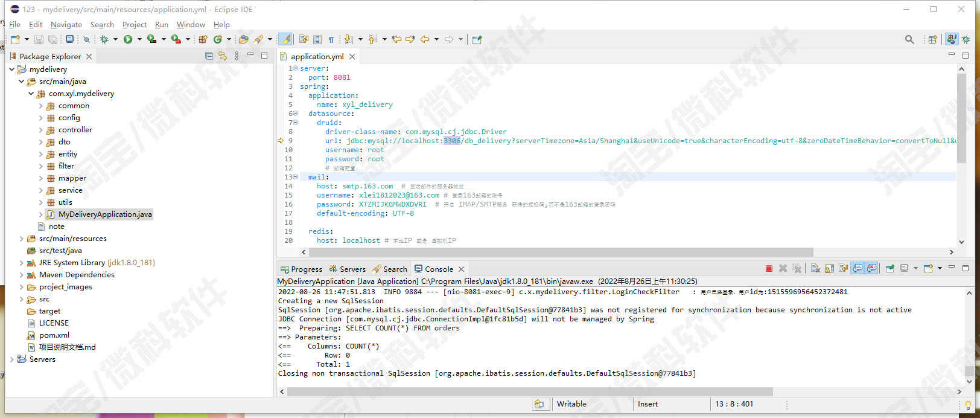Click the Run External Tools icon
Screen dimensions: 980x418
[176, 39]
